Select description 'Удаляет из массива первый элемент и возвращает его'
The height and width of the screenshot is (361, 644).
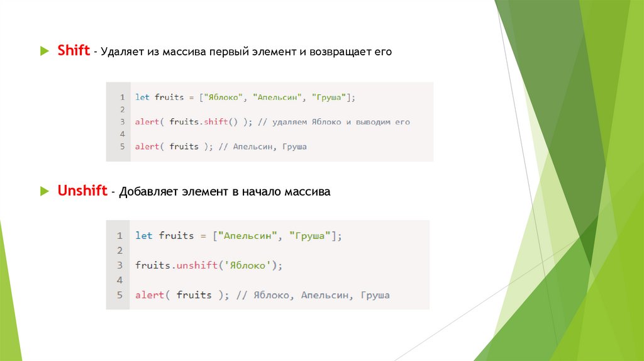(246, 52)
